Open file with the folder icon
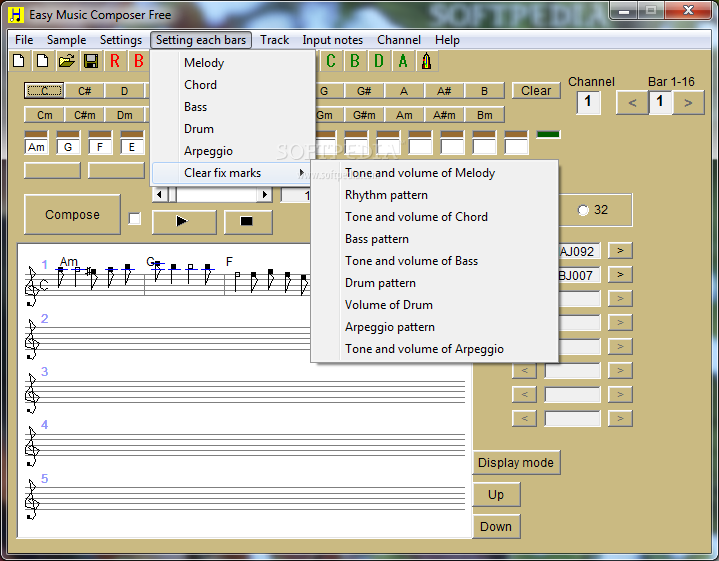The width and height of the screenshot is (719, 561). click(x=67, y=61)
